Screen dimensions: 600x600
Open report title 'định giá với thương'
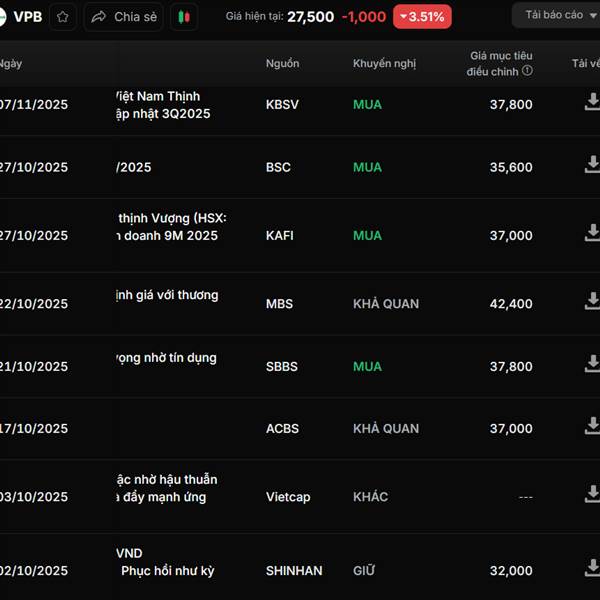tap(167, 295)
